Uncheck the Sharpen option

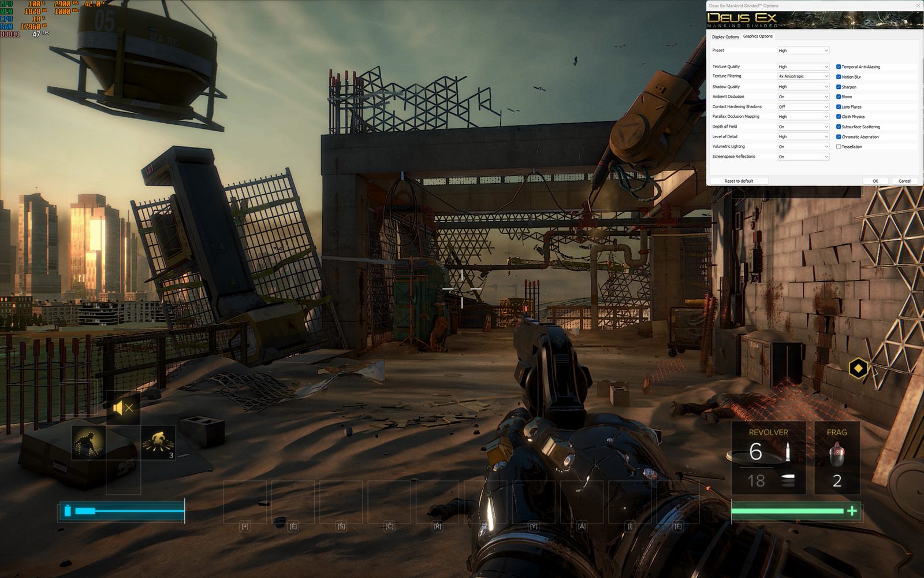[839, 87]
